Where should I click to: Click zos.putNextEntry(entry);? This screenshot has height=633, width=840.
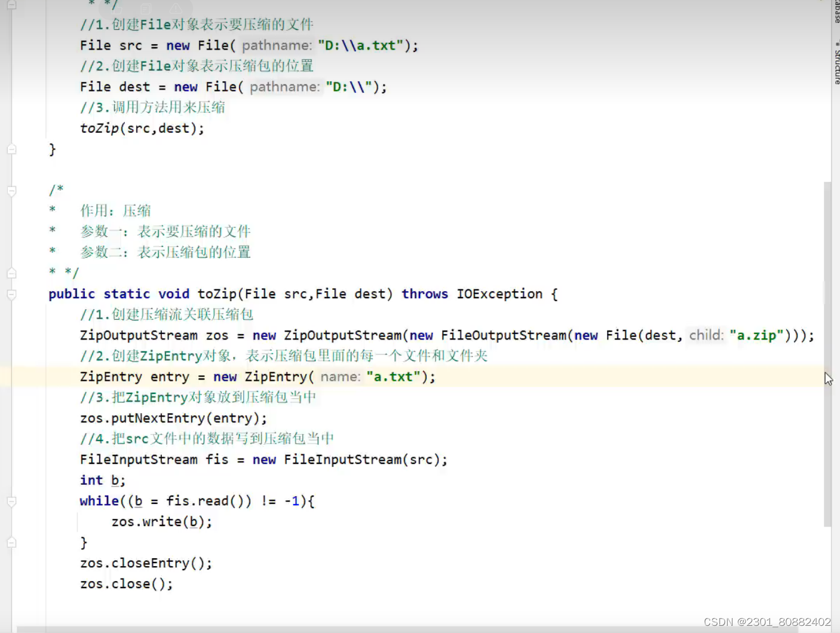[173, 418]
